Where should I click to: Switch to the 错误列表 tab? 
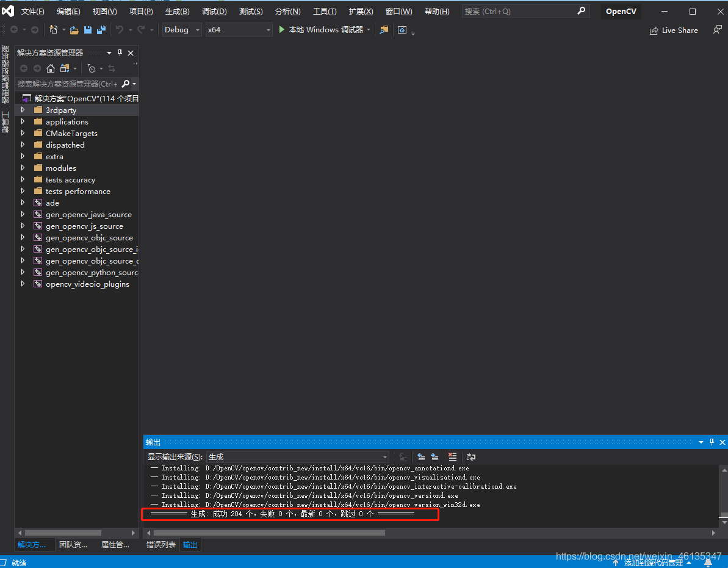coord(161,545)
